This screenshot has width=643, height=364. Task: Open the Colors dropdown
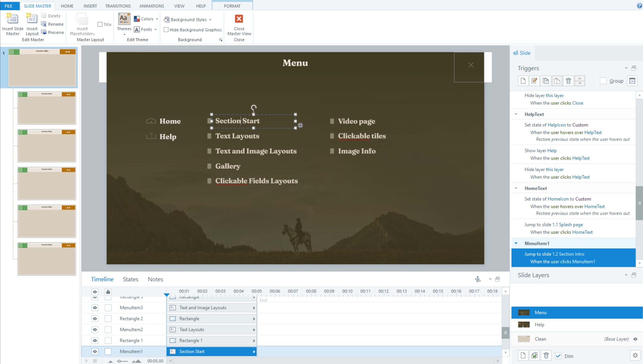coord(146,19)
